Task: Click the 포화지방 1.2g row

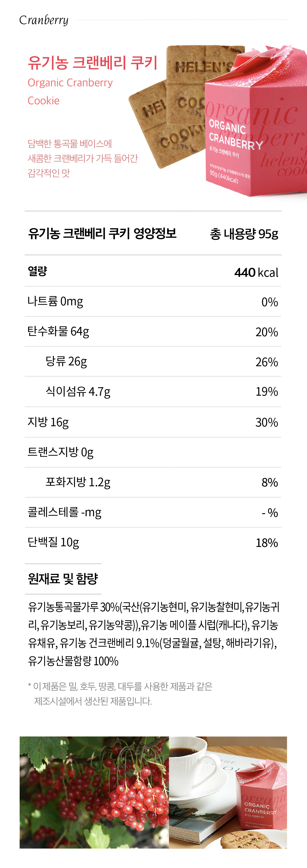Action: (153, 482)
